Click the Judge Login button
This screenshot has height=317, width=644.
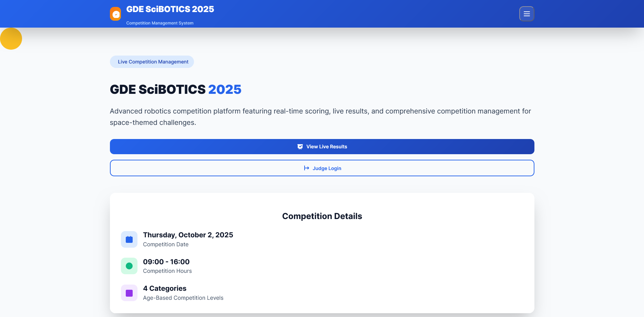tap(322, 168)
